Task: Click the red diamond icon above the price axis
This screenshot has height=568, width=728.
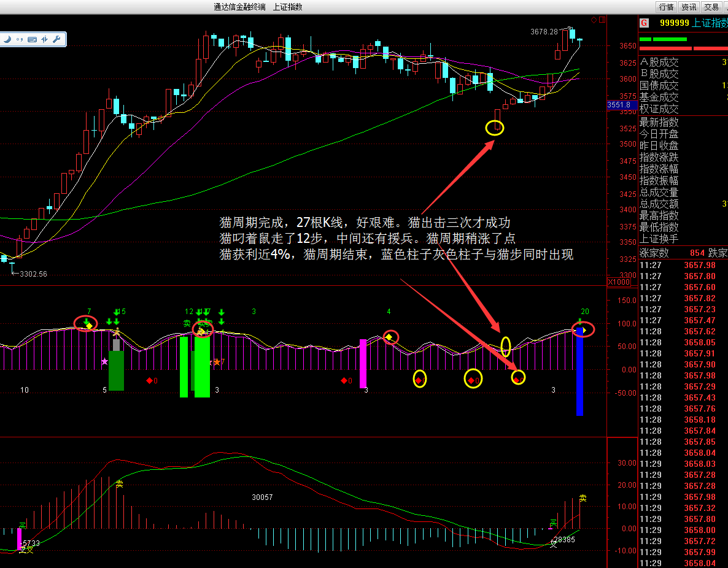Action: click(594, 20)
